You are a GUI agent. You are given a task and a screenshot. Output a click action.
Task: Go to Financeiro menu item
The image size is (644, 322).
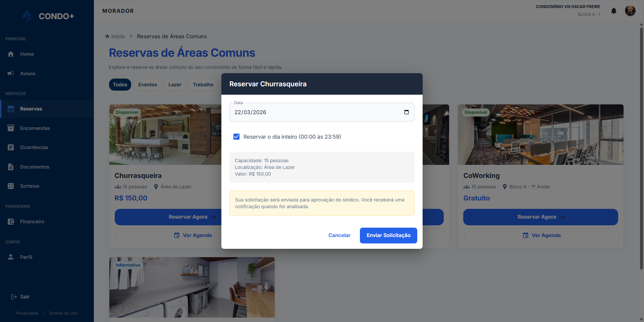point(32,222)
